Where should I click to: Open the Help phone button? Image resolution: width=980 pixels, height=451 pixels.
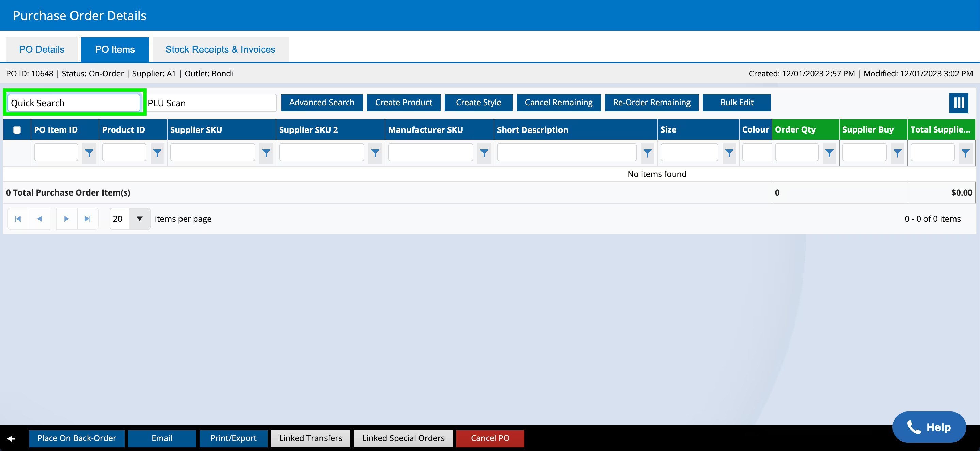click(x=929, y=427)
